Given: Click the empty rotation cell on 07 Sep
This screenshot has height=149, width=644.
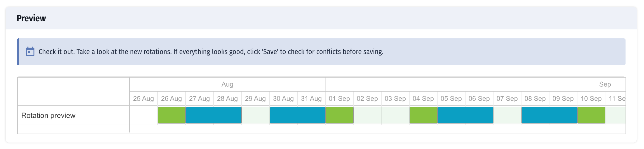Looking at the screenshot, I should 507,115.
